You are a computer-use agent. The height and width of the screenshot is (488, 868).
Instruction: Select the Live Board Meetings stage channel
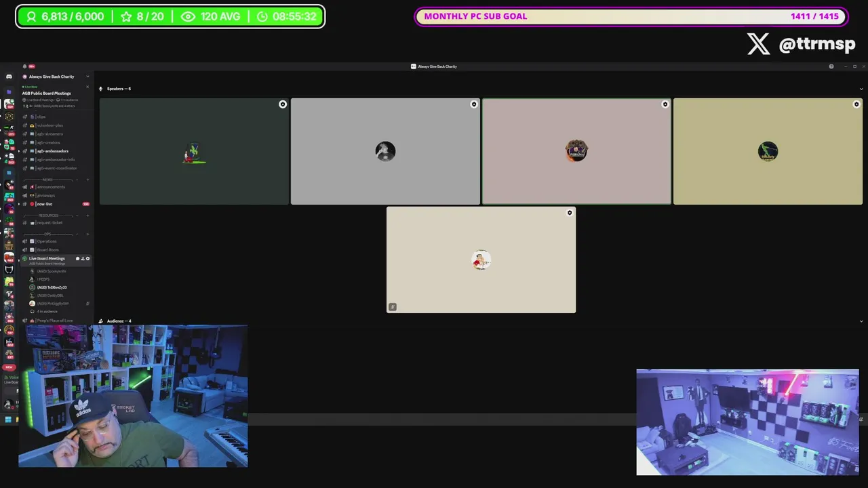56,260
